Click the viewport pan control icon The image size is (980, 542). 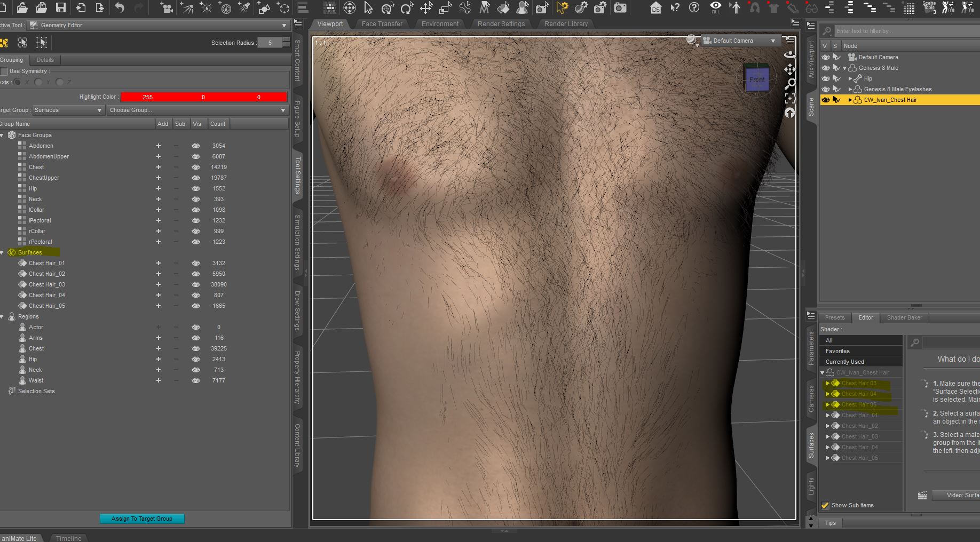tap(789, 69)
